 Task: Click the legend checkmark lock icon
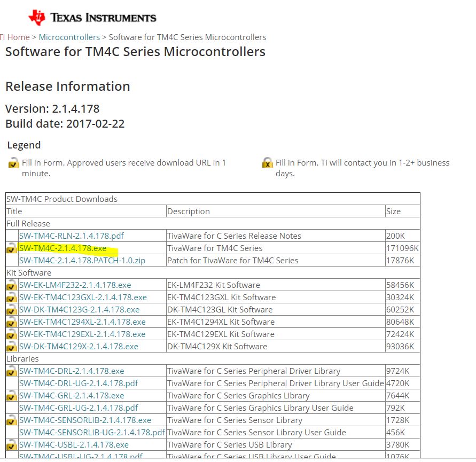coord(14,163)
